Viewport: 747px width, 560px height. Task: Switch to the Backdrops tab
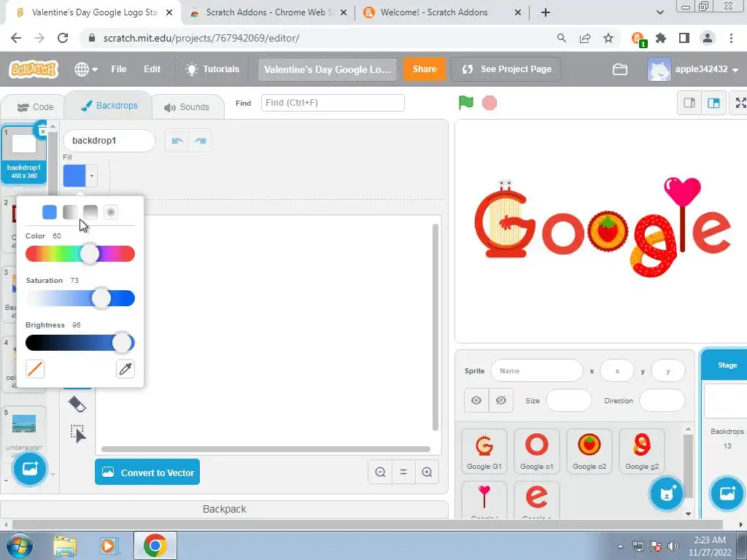[x=109, y=105]
